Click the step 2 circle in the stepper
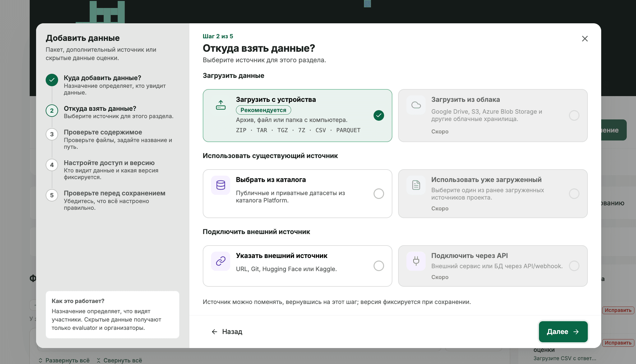The image size is (636, 364). tap(52, 111)
